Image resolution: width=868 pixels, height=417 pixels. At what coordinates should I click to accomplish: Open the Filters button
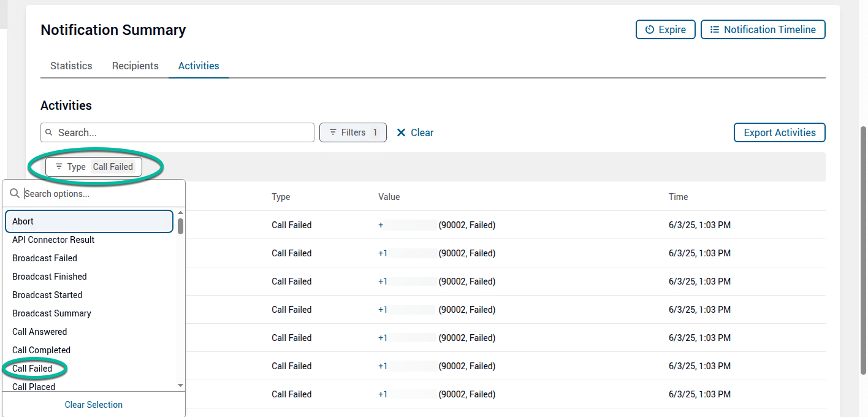point(353,132)
